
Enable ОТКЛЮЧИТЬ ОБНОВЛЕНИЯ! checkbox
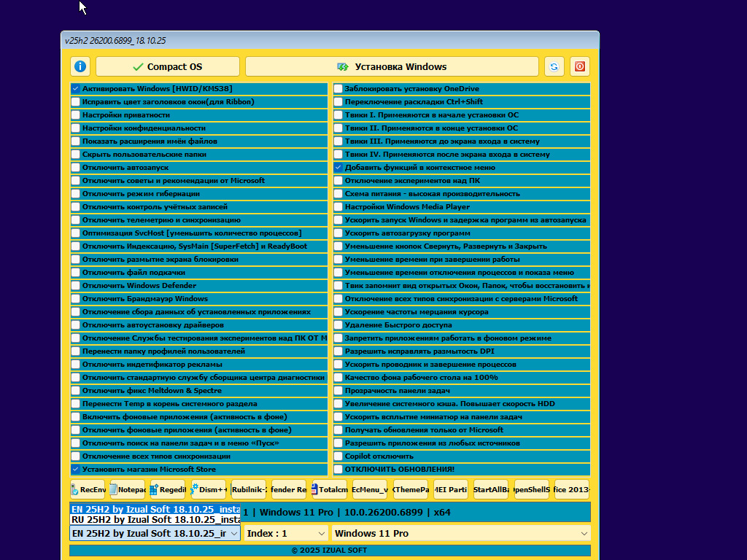pyautogui.click(x=338, y=470)
